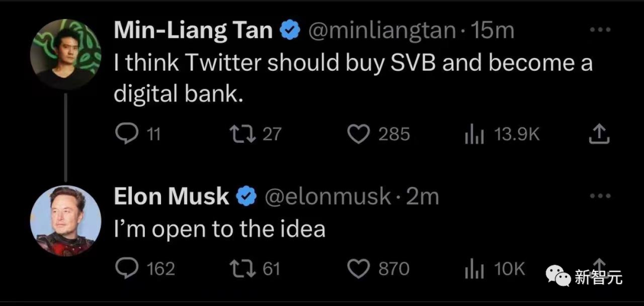644x306 pixels.
Task: Like Min-Liang Tan's tweet
Action: 359,135
